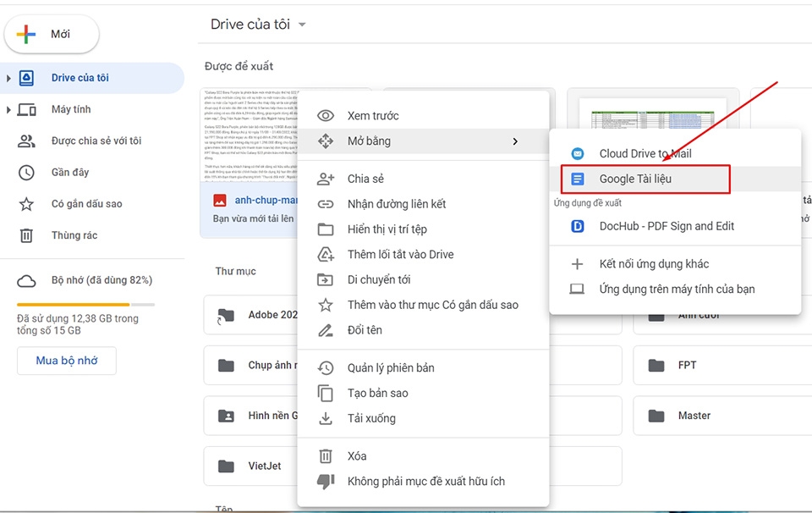Open Thùng rác in sidebar
812x513 pixels.
coord(92,236)
